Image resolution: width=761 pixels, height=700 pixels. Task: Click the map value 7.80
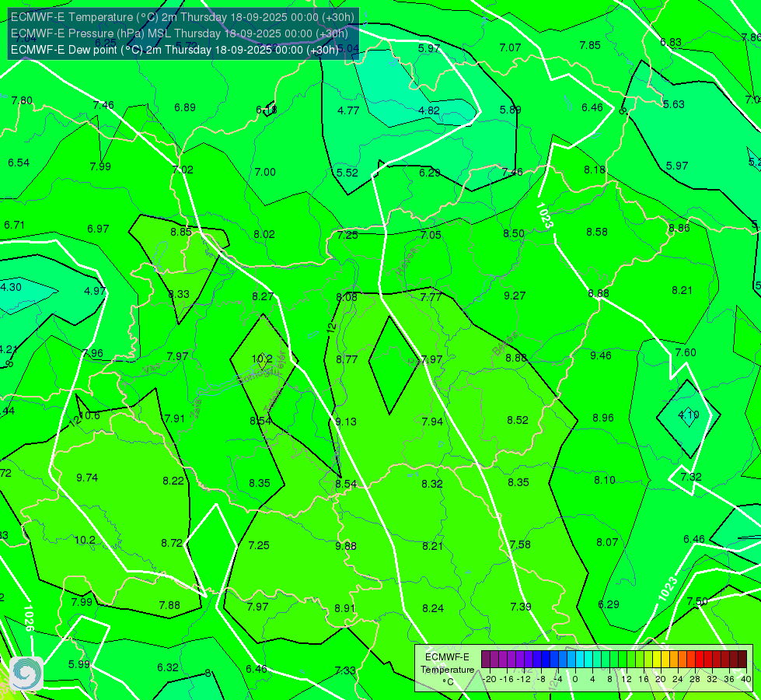coord(22,100)
